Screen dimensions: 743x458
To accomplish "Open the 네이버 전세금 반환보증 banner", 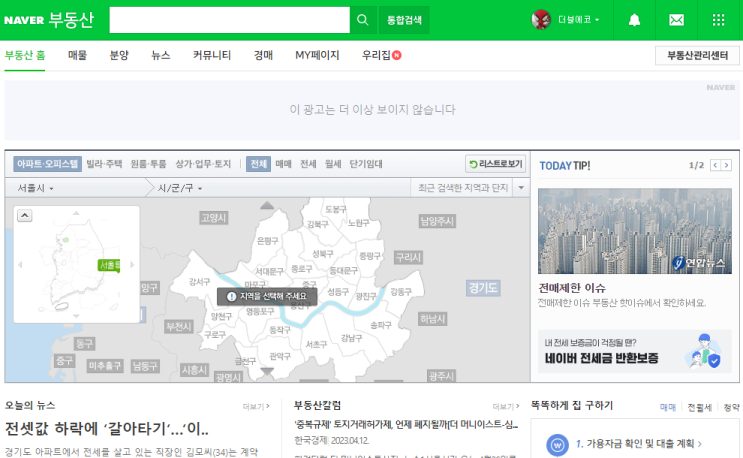I will (x=634, y=351).
